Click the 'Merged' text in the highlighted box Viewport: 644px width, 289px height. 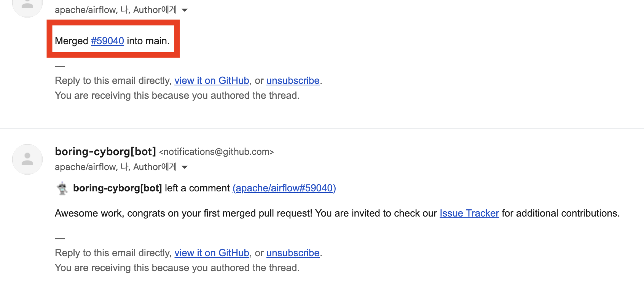pos(72,41)
